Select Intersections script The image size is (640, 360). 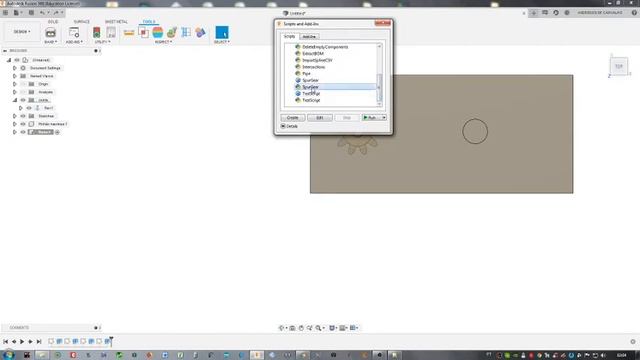coord(313,67)
